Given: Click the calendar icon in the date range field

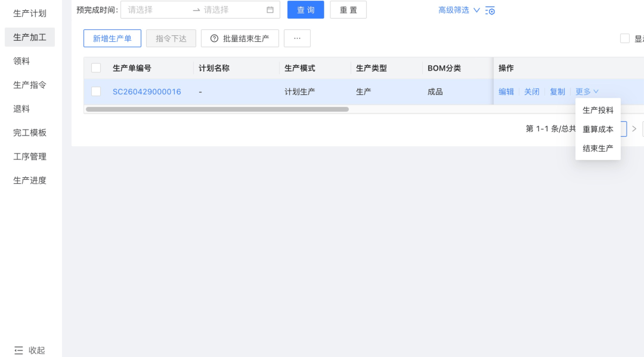Looking at the screenshot, I should click(x=270, y=10).
